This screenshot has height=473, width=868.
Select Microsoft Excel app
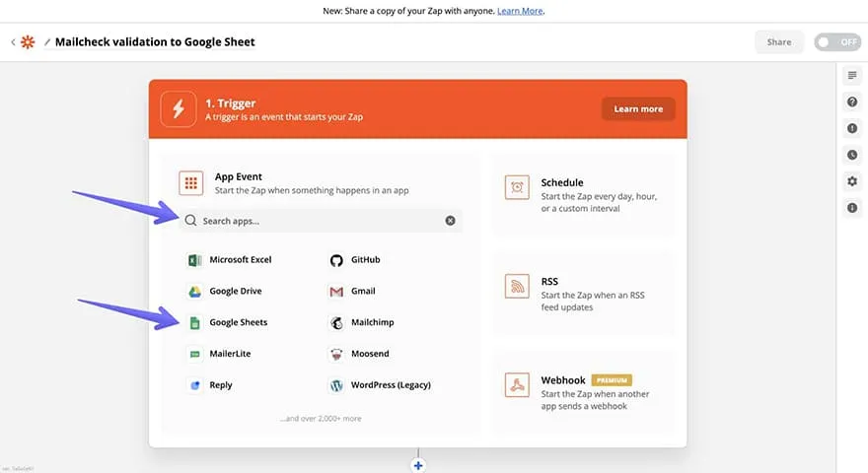pos(240,260)
